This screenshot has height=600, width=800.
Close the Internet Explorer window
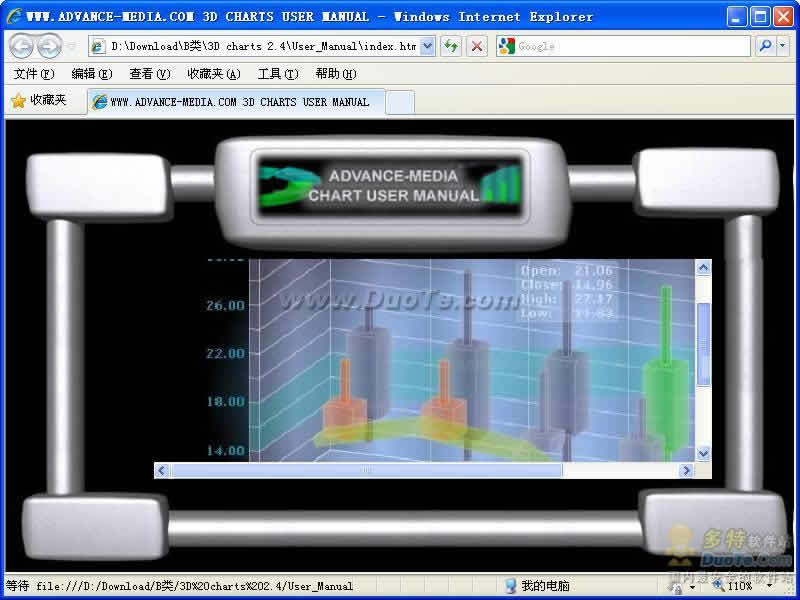click(783, 17)
